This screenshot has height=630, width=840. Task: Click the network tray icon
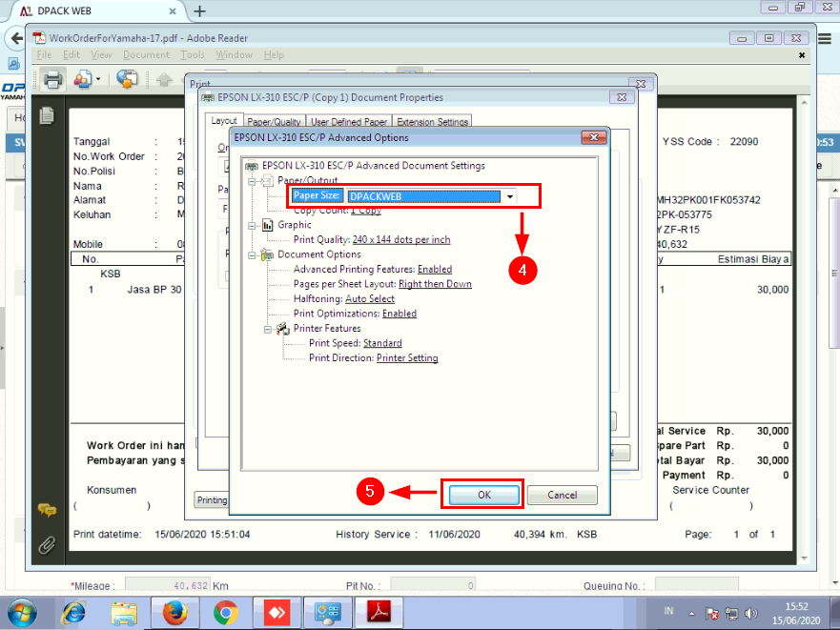click(x=731, y=614)
